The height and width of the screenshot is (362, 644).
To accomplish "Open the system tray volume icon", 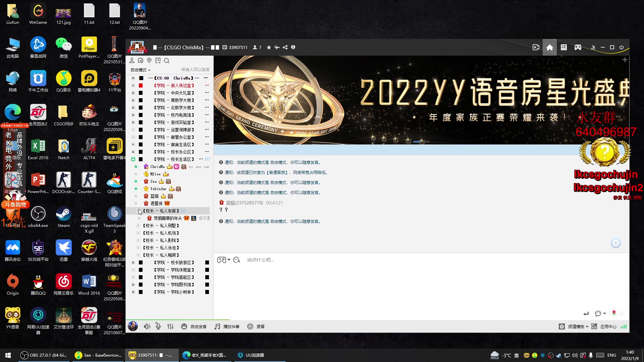I will (x=575, y=355).
